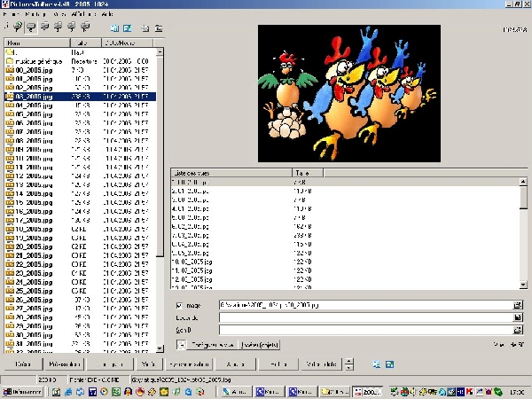
Task: Select file 31_2005.jpg in file list
Action: [x=81, y=344]
